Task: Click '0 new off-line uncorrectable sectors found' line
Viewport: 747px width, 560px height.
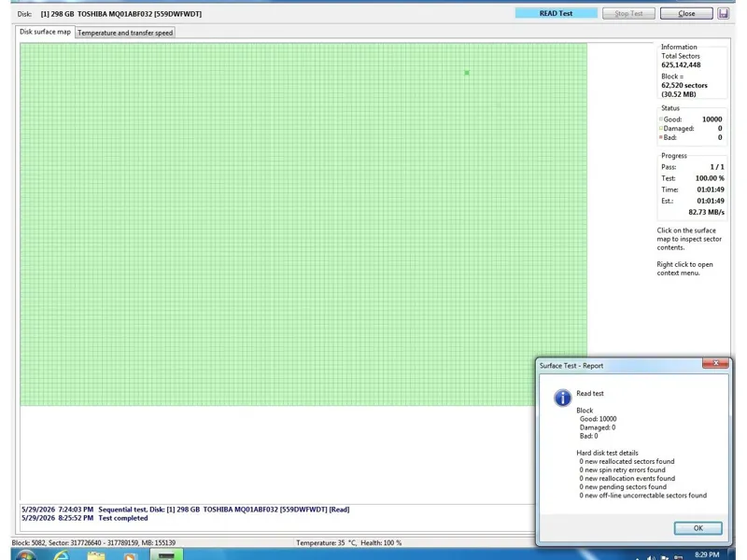Action: [x=643, y=496]
